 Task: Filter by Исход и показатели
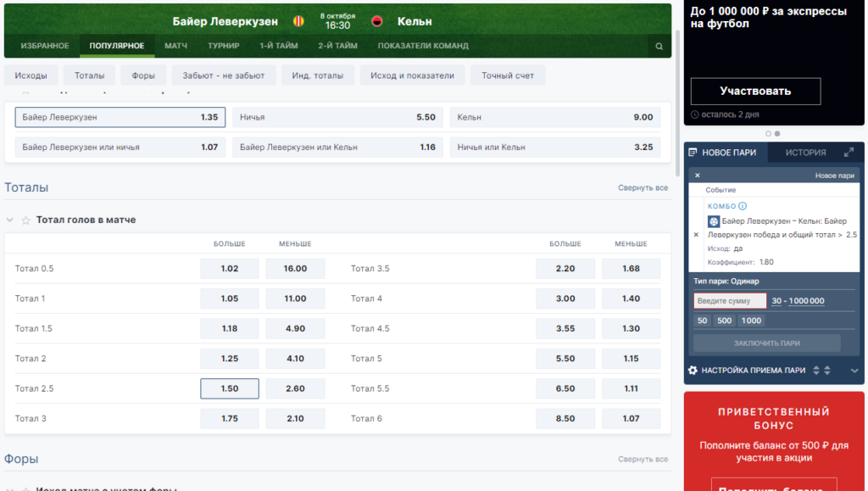point(413,75)
